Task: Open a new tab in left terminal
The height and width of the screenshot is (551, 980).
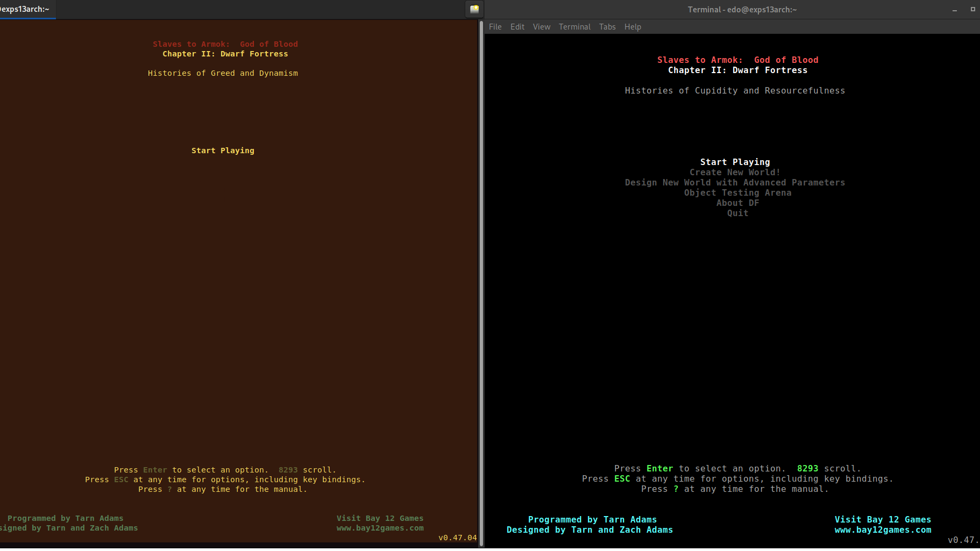Action: click(474, 9)
